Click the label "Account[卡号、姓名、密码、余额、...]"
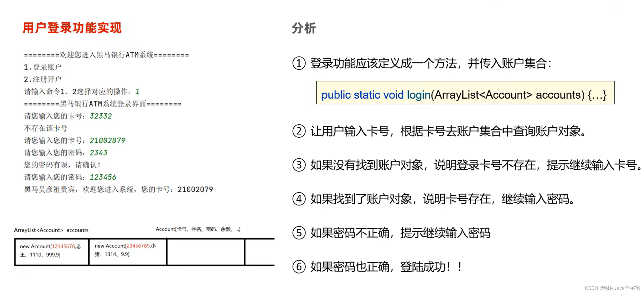This screenshot has width=644, height=293. coord(198,229)
